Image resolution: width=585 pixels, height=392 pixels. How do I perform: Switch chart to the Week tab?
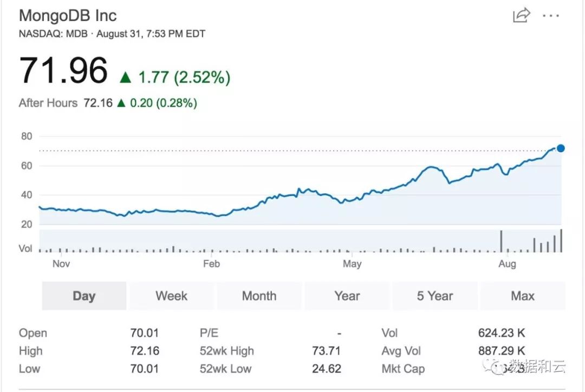pos(171,296)
